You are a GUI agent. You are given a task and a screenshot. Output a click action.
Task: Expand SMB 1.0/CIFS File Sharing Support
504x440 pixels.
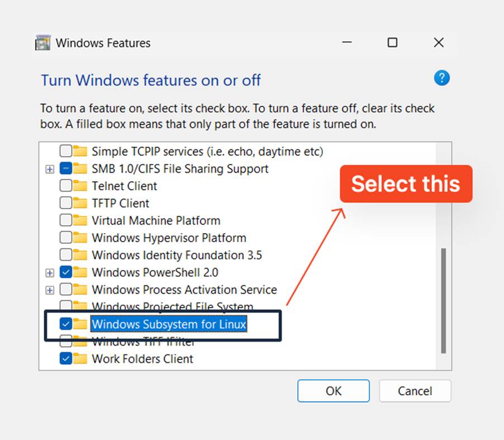tap(50, 169)
